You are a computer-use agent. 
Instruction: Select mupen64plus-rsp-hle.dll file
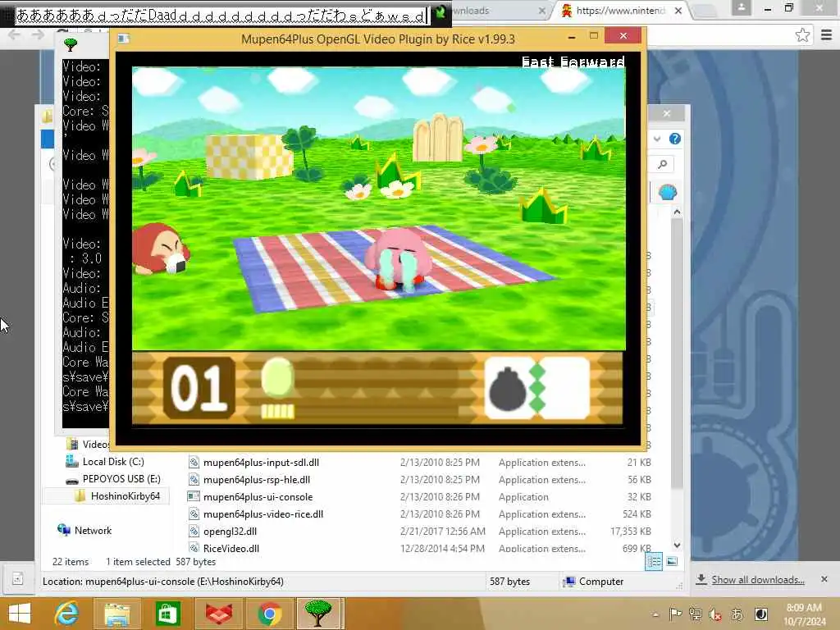257,479
